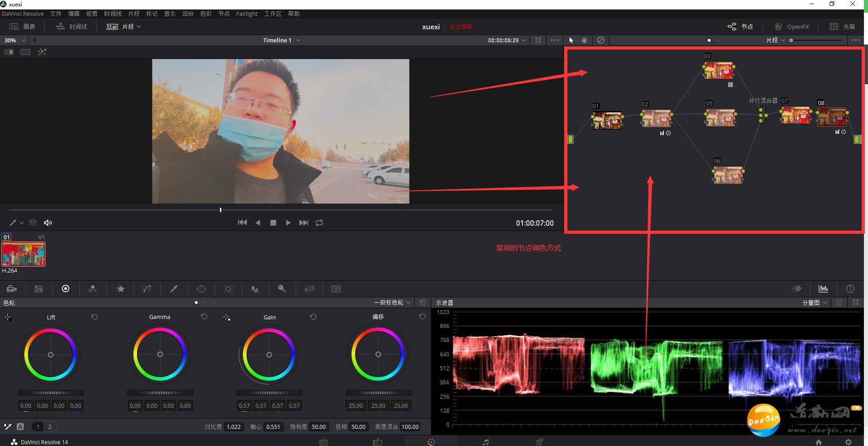The image size is (868, 446).
Task: Show the Information panel icon
Action: [x=850, y=289]
